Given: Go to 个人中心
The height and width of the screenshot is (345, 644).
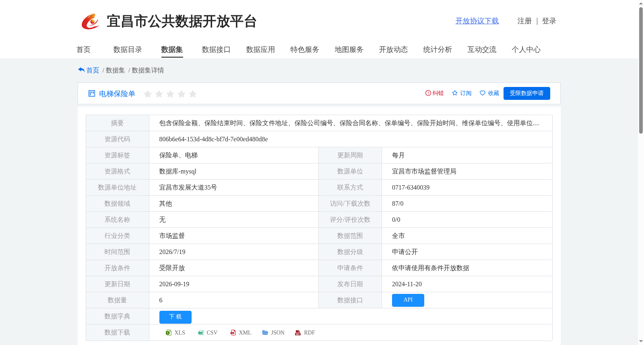Looking at the screenshot, I should [x=526, y=50].
